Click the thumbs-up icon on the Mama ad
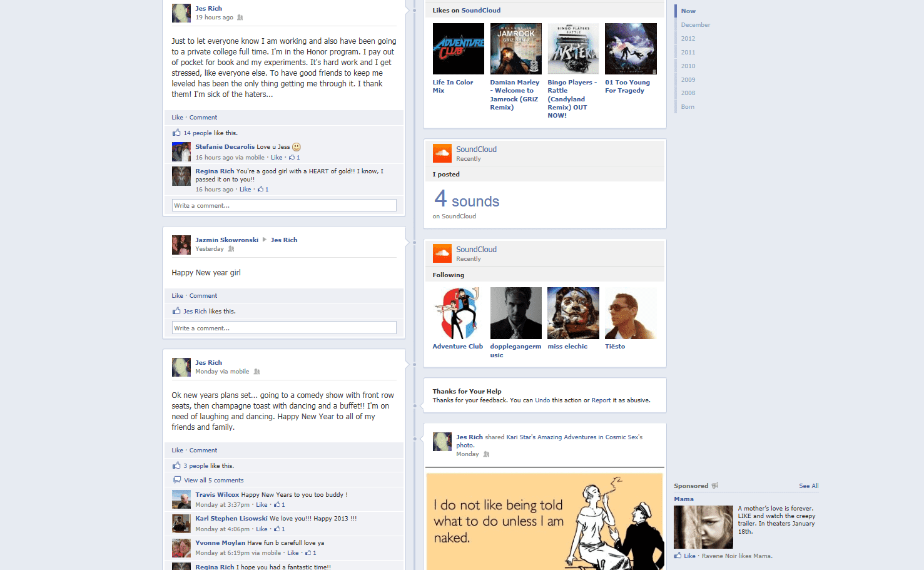The height and width of the screenshot is (570, 924). (x=678, y=556)
